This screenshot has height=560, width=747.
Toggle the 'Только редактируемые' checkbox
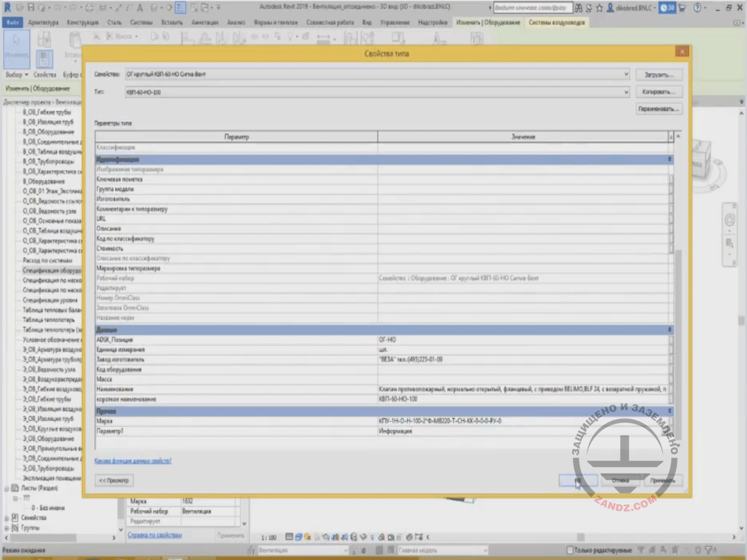click(570, 551)
